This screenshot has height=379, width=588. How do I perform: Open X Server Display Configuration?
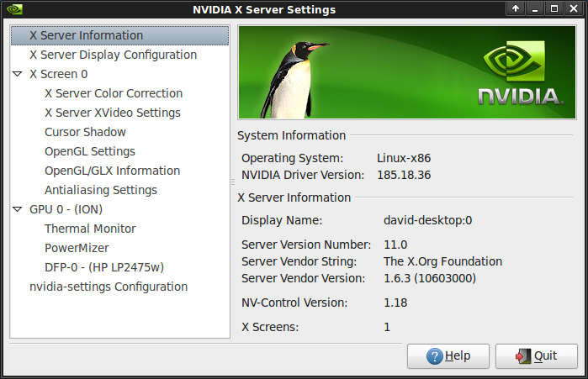pyautogui.click(x=114, y=55)
